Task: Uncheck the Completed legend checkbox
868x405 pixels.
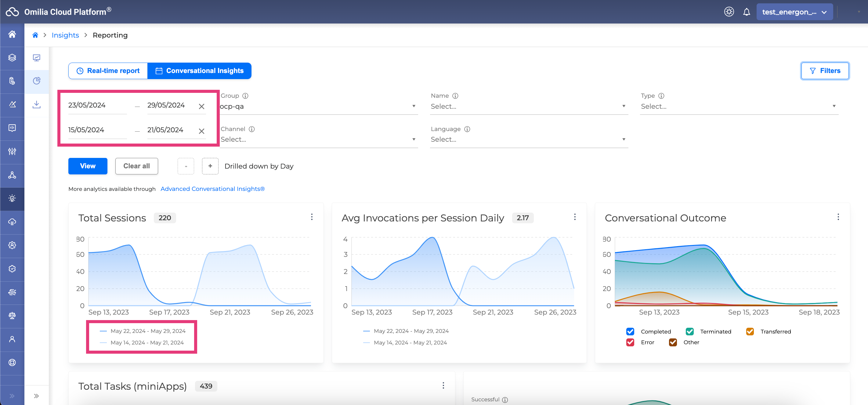Action: point(630,331)
